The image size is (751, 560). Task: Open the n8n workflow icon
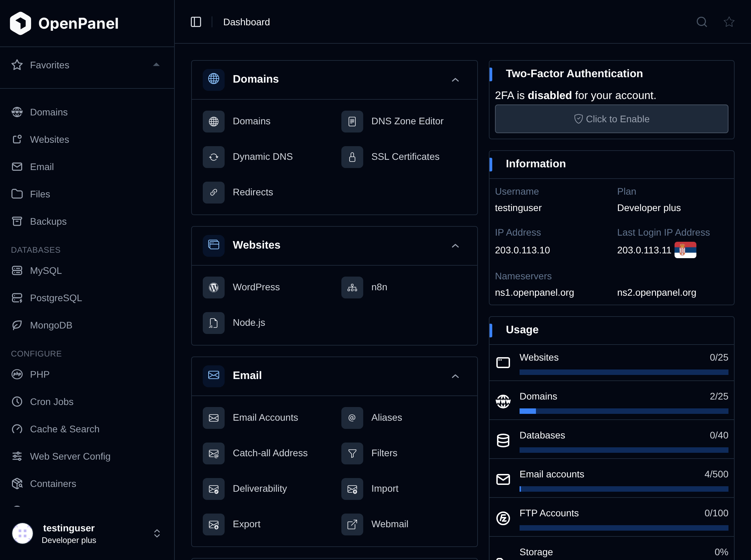tap(352, 288)
